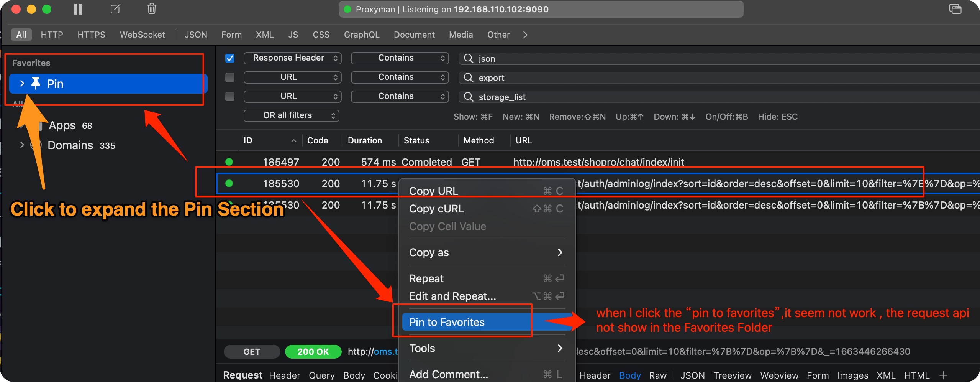Add a new response tab with plus icon

(944, 375)
